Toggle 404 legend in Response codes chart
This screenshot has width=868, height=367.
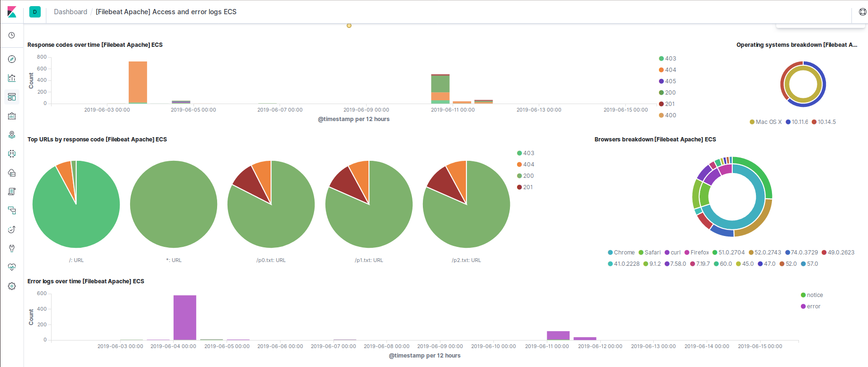pos(667,70)
